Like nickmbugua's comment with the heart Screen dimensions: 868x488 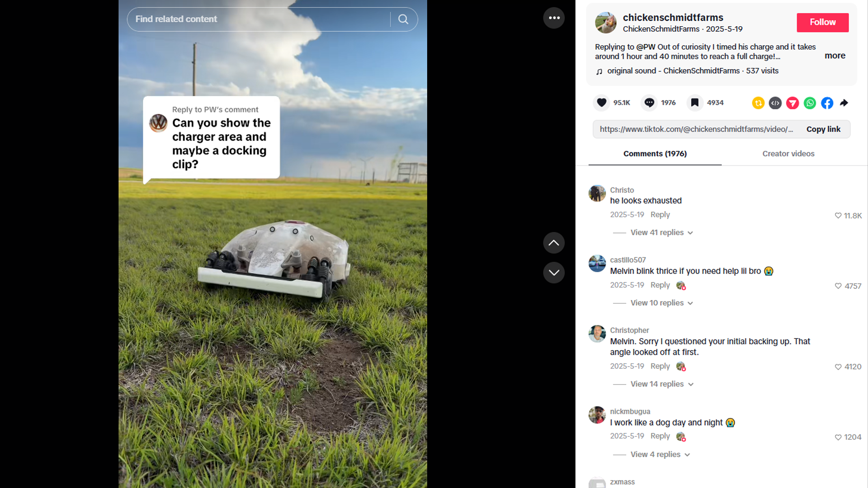point(838,437)
